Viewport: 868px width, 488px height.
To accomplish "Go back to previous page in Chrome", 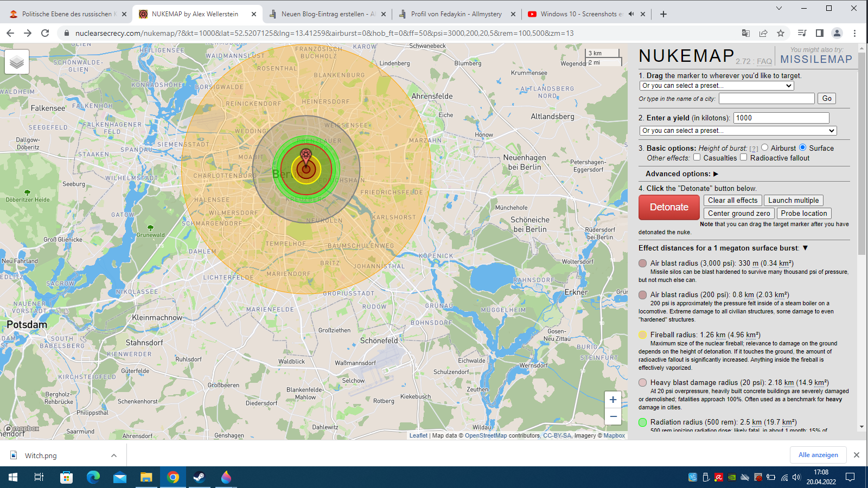I will [x=10, y=33].
